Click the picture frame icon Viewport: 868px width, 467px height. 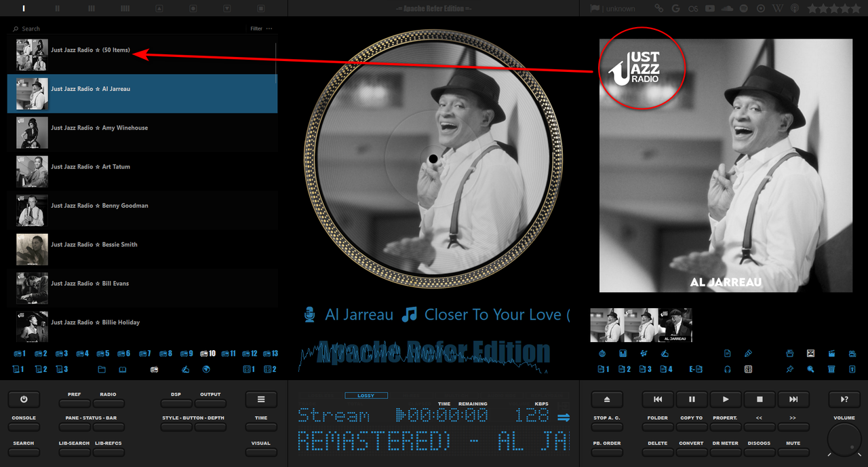coord(810,354)
